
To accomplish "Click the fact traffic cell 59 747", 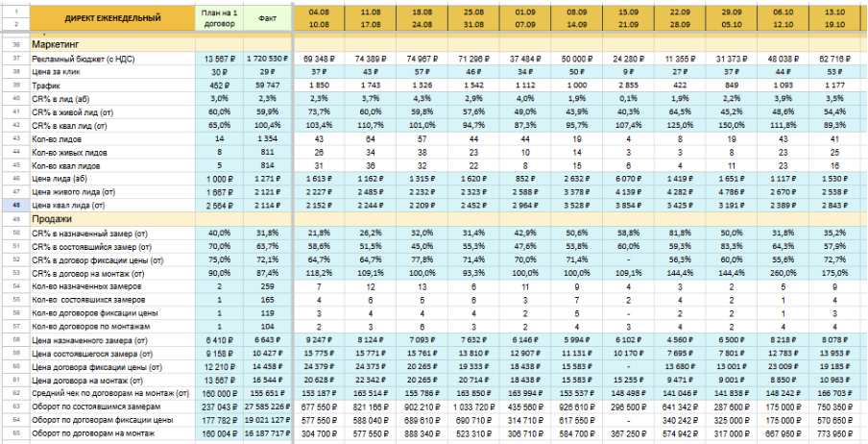I will click(267, 84).
